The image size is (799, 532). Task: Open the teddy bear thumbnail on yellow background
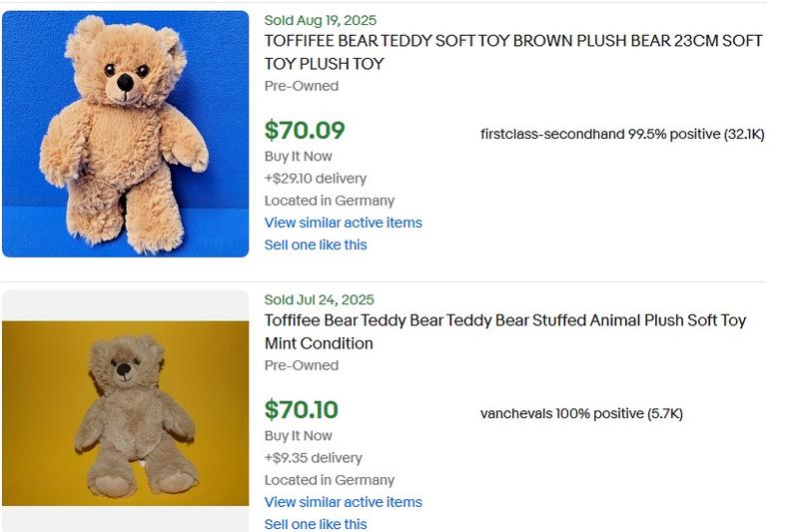(x=125, y=412)
